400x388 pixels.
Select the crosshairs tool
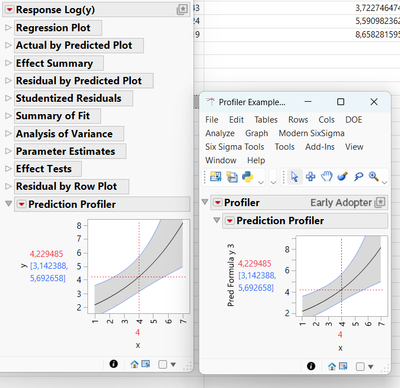point(311,177)
